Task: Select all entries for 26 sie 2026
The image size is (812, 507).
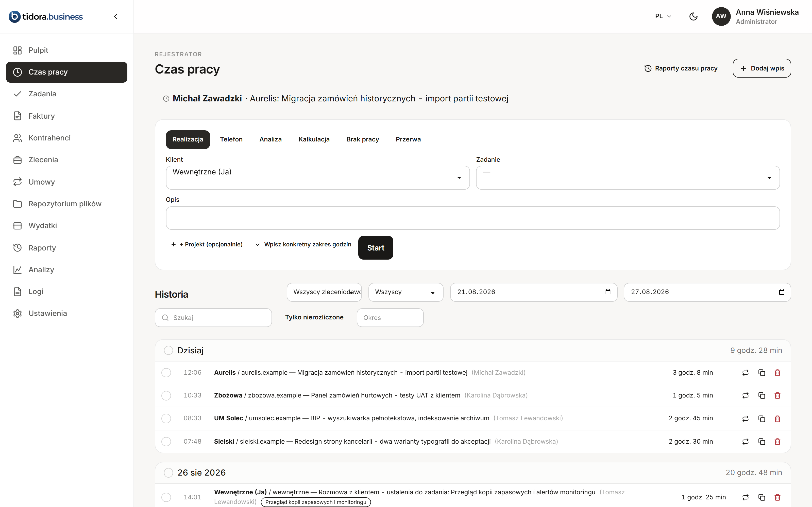Action: [168, 473]
